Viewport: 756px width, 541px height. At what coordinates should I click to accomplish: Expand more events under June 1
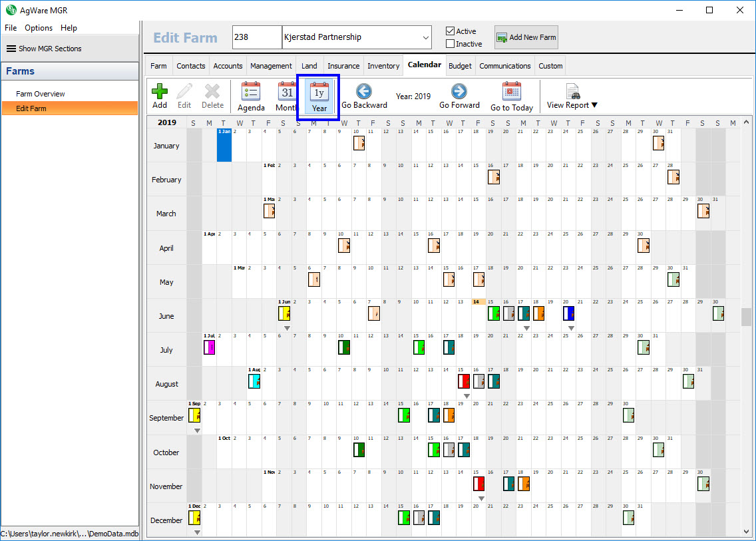(287, 328)
